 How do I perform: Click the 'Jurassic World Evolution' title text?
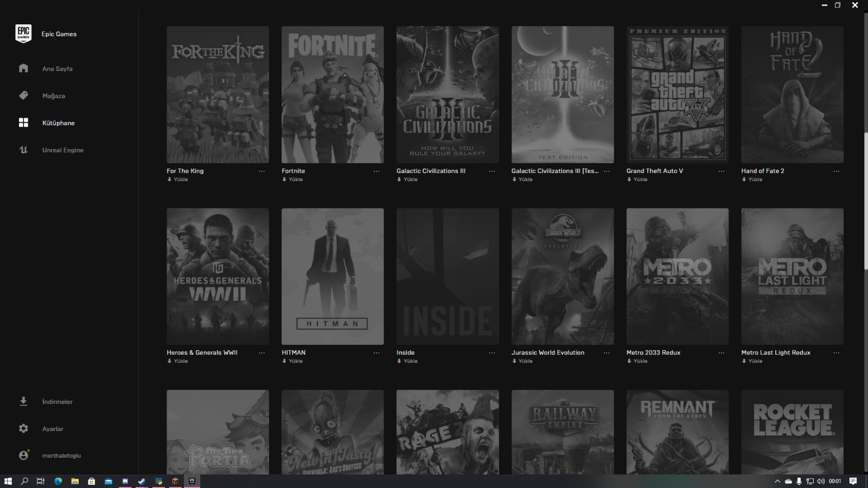[548, 352]
